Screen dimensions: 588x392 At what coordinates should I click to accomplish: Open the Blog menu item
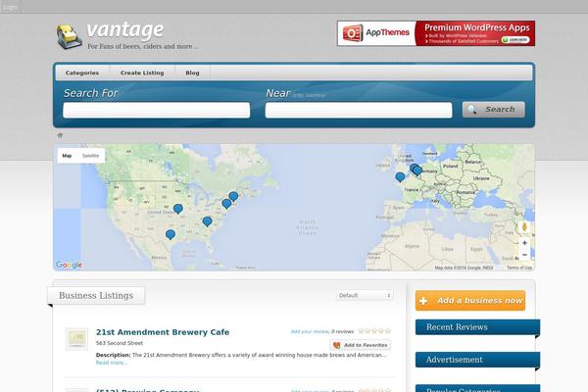[192, 73]
